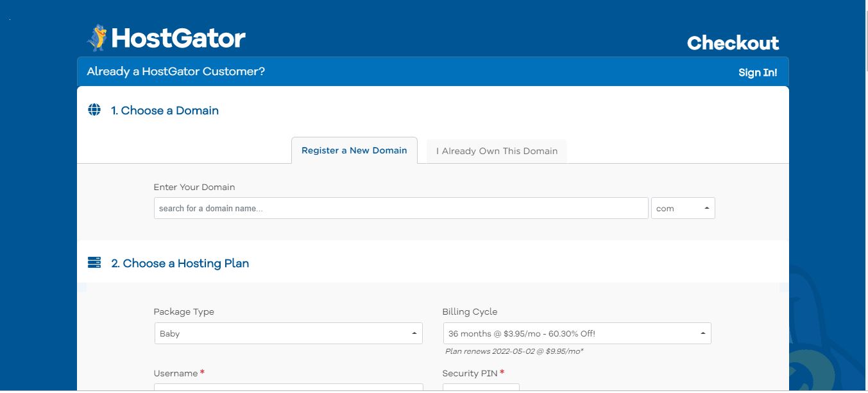This screenshot has height=393, width=868.
Task: Click the Billing Cycle label
Action: pos(470,311)
